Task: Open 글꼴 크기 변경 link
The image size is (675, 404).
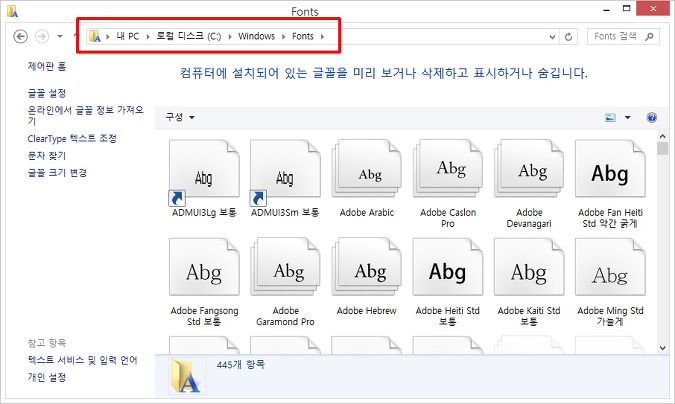Action: (57, 173)
